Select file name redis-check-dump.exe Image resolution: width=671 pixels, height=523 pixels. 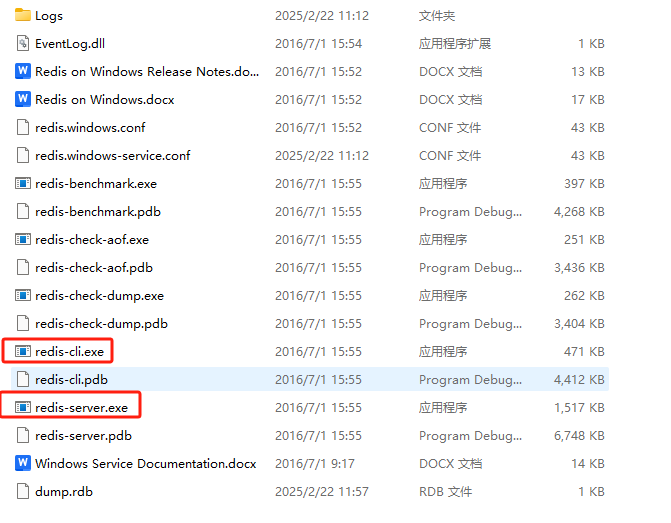point(99,296)
